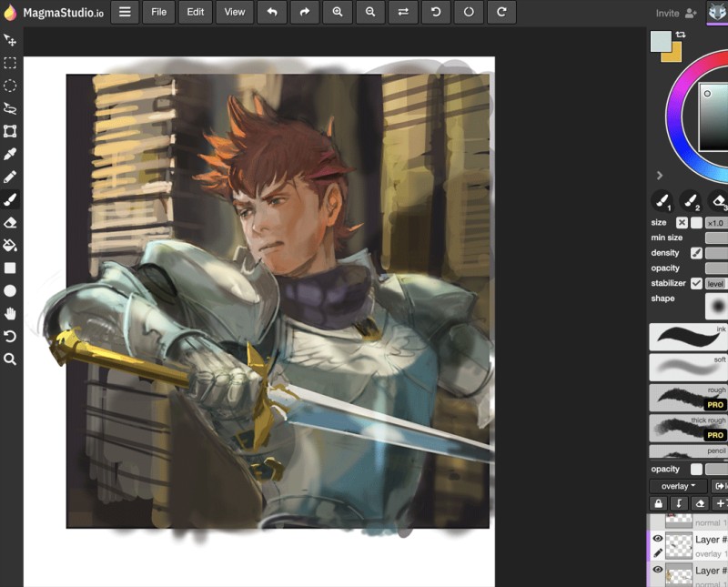This screenshot has width=728, height=587.
Task: Click the Invite button
Action: (676, 13)
